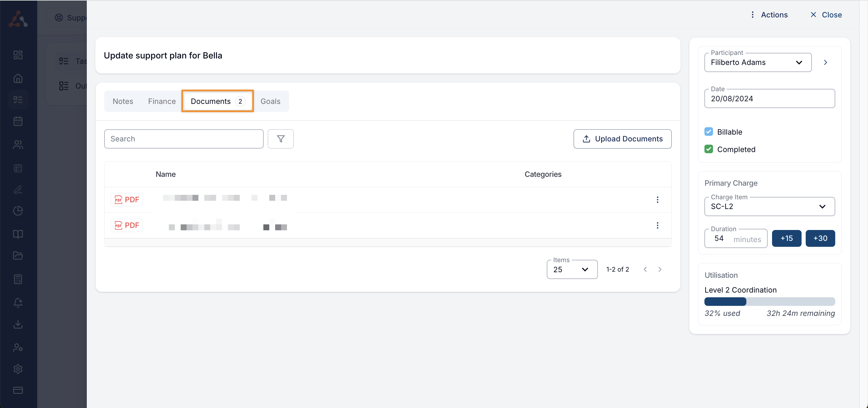The image size is (868, 408).
Task: Click the filter funnel icon
Action: 280,139
